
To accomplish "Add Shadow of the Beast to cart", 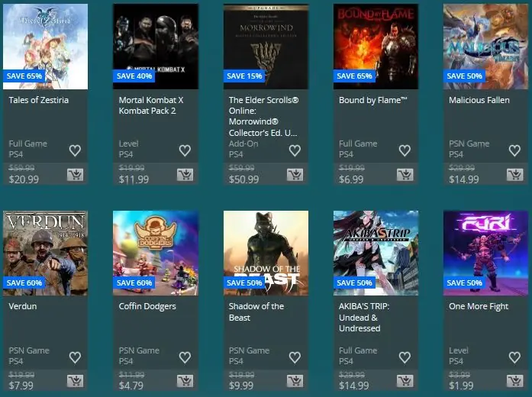I will 295,381.
